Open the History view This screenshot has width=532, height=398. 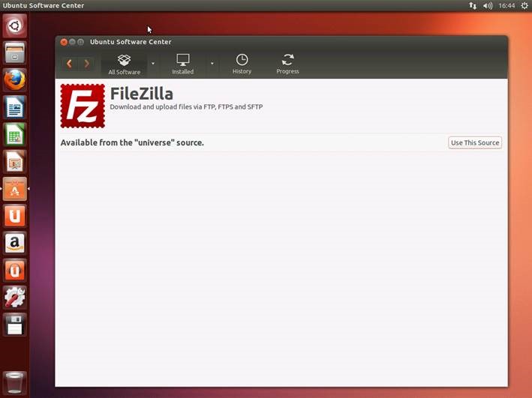coord(242,64)
